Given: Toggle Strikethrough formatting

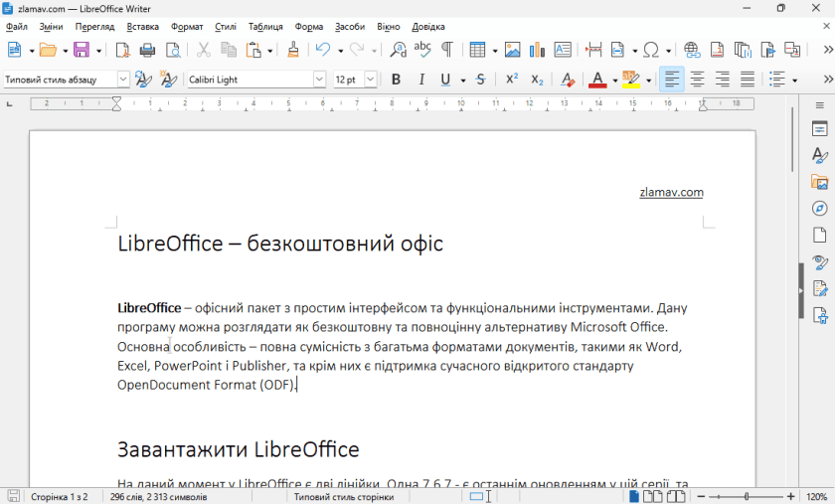Looking at the screenshot, I should (480, 80).
